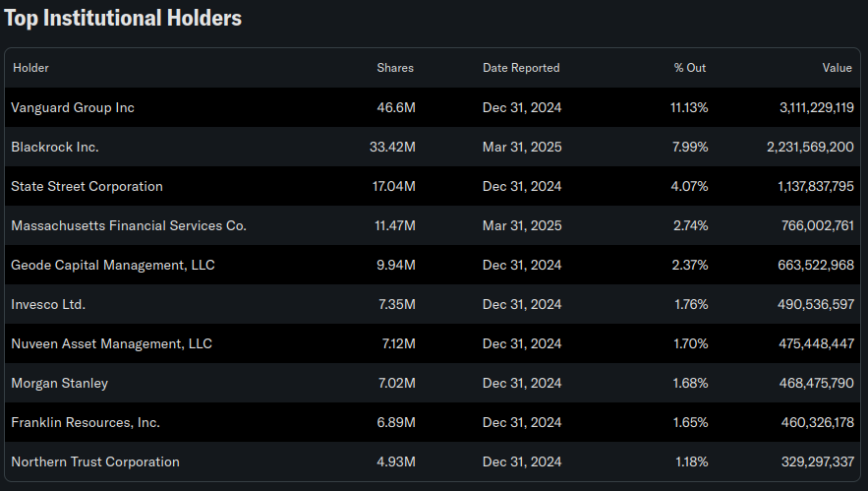
Task: Click Blackrock's 33.42M shares cell
Action: pos(392,147)
